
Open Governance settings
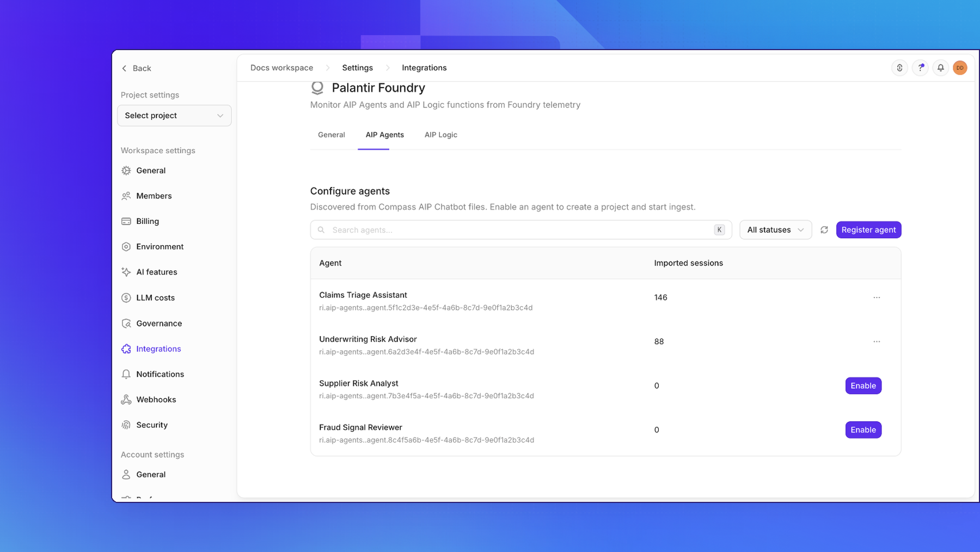159,323
